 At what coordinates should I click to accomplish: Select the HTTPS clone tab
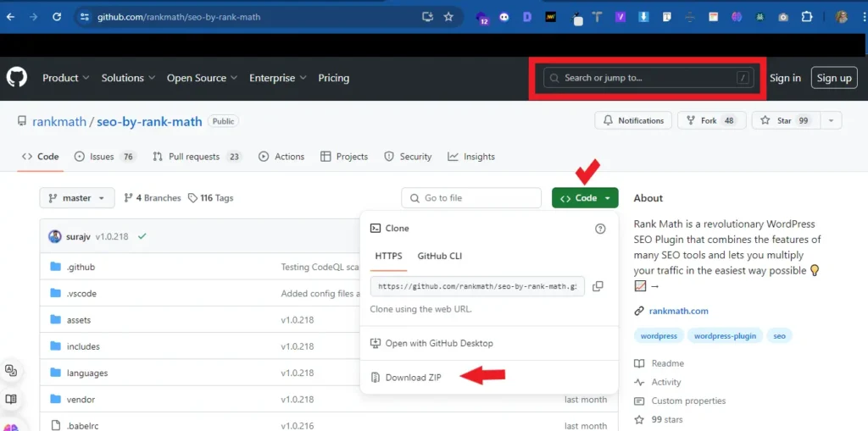(388, 257)
